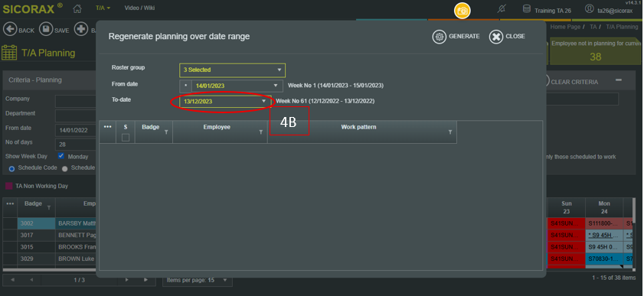Click the Generate gear icon
The width and height of the screenshot is (644, 296).
click(x=439, y=37)
